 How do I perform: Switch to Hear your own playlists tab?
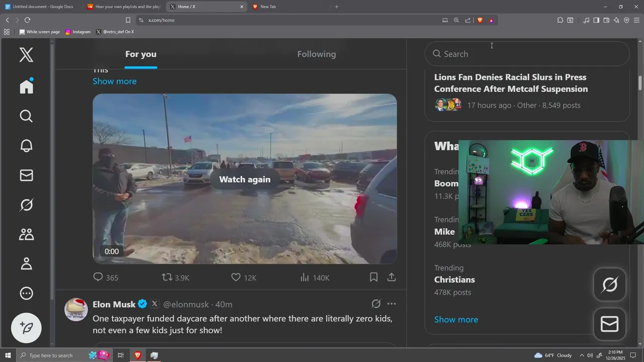(x=123, y=7)
